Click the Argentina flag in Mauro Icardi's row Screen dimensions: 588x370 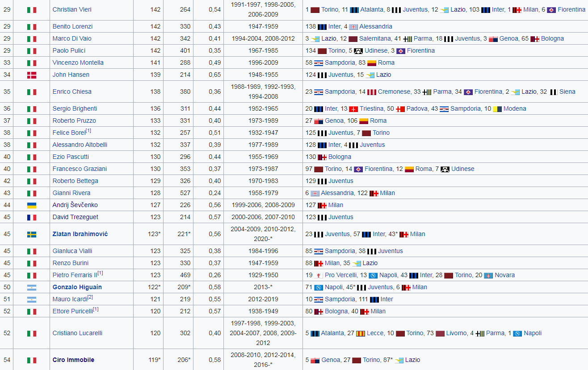(x=32, y=299)
